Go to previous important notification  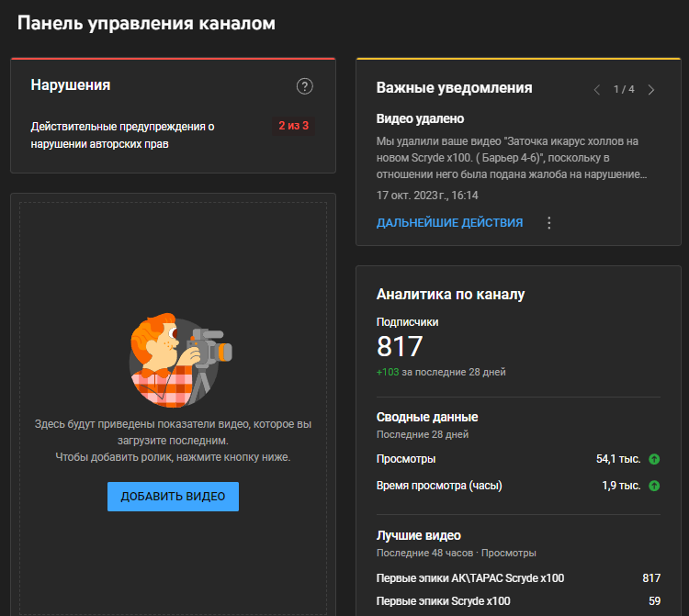[597, 90]
